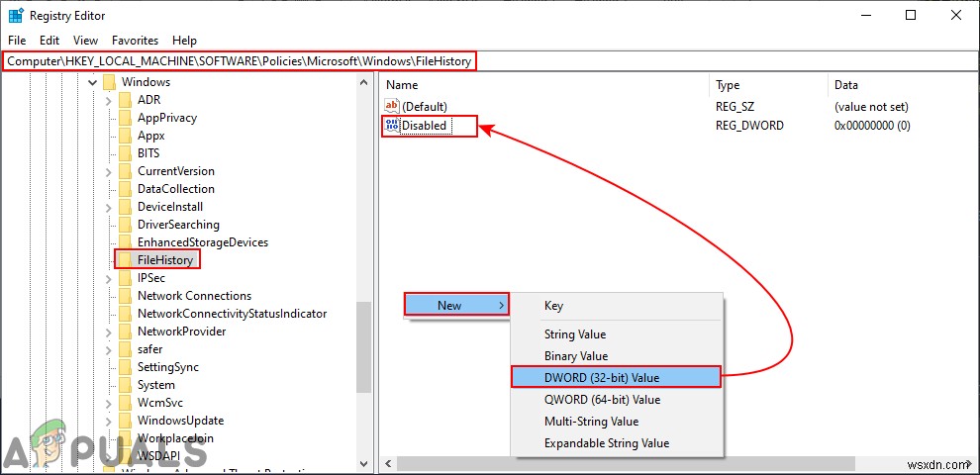This screenshot has width=980, height=475.
Task: Click the 0x00000000 (0) data cell
Action: [x=872, y=126]
